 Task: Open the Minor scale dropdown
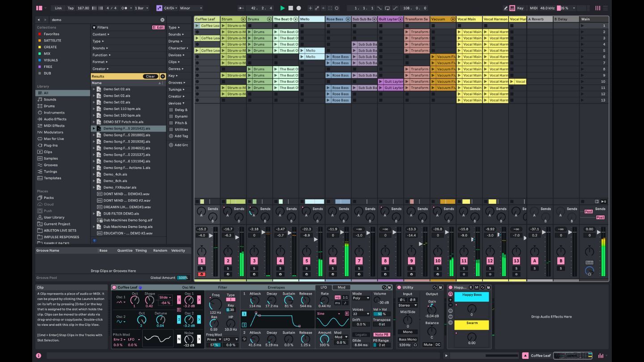(x=191, y=8)
